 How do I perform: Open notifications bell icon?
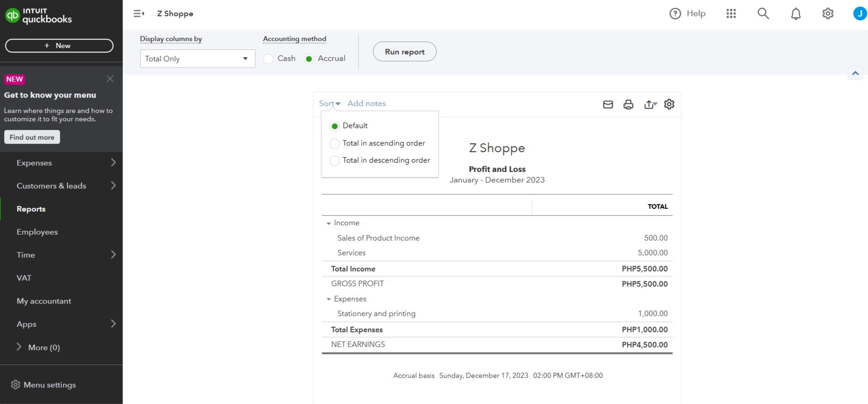point(796,14)
